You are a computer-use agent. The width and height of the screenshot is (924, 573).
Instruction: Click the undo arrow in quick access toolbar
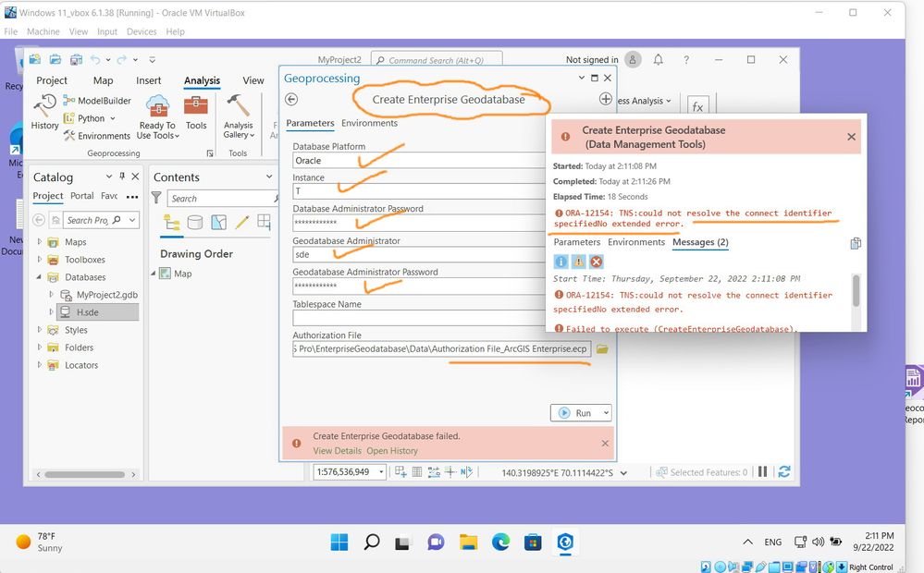[x=95, y=59]
